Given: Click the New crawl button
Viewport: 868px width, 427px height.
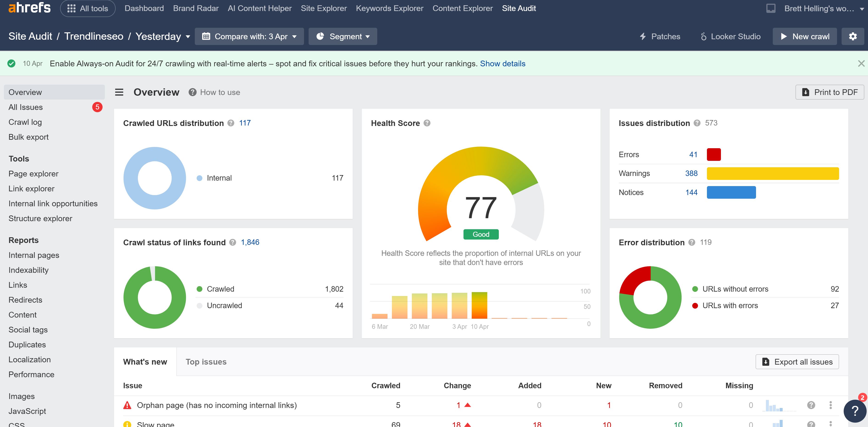Looking at the screenshot, I should click(804, 36).
